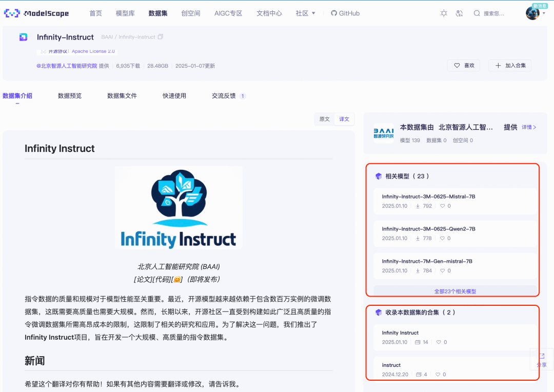Switch to 数据预览 tab

coord(70,96)
